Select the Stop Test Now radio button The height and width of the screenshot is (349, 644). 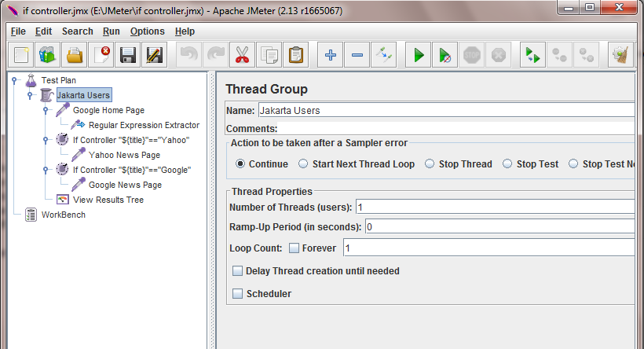point(573,164)
